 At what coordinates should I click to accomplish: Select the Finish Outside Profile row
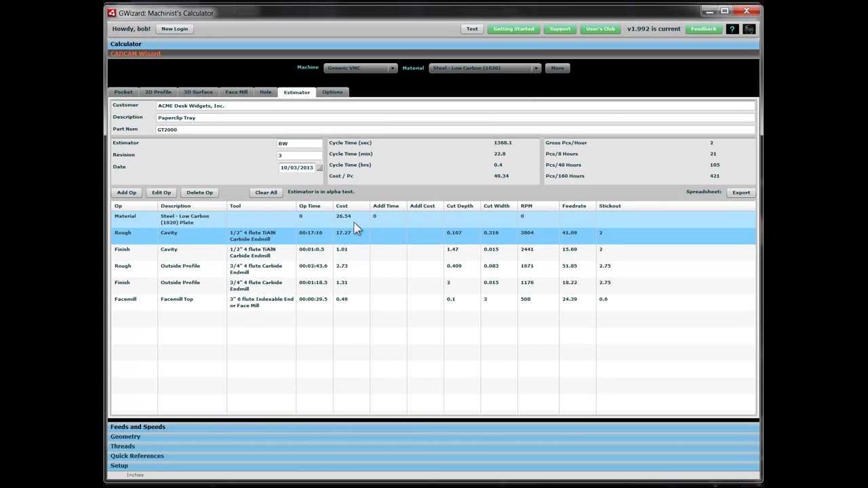433,285
